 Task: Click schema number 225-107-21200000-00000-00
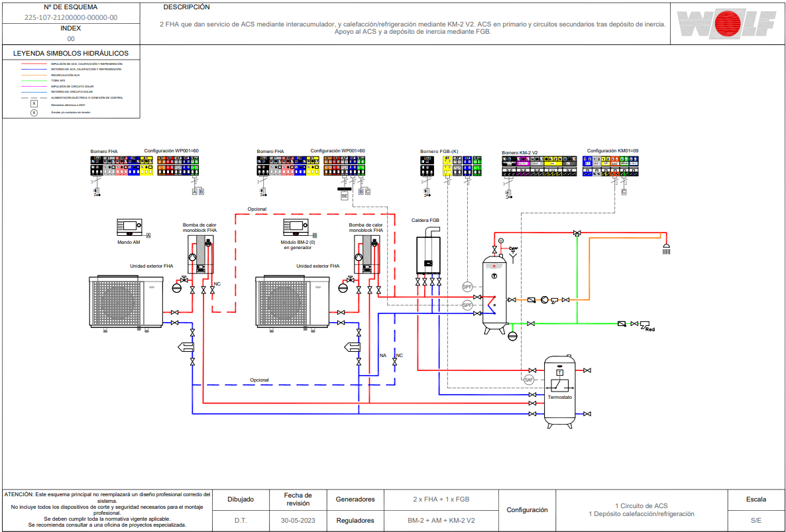pos(71,17)
